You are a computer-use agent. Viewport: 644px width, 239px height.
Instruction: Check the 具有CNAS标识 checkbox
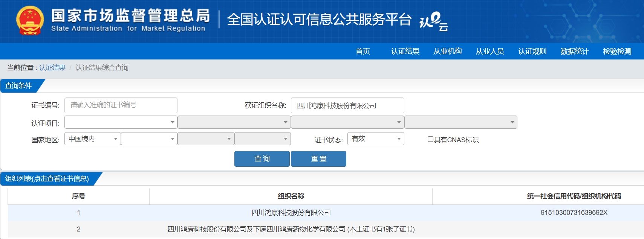tap(430, 139)
